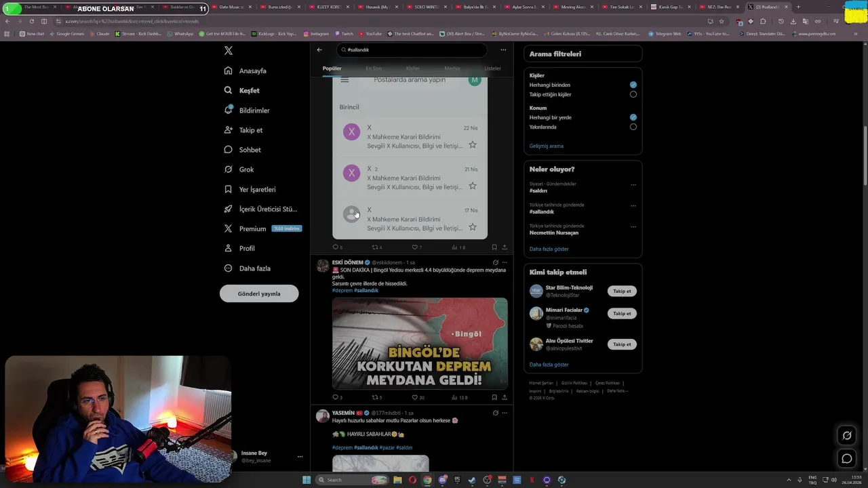Viewport: 868px width, 488px height.
Task: Follow Star Bilim-Teknoloji account
Action: pos(622,291)
